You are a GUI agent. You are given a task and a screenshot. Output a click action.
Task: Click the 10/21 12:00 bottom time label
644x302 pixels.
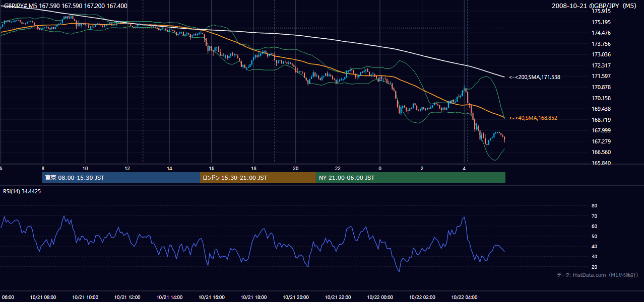pyautogui.click(x=127, y=297)
